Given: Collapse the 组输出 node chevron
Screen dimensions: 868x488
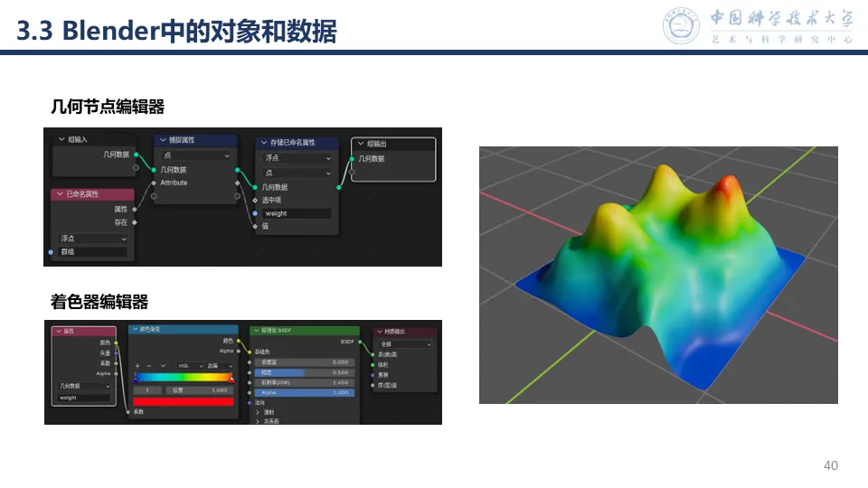Looking at the screenshot, I should 361,144.
